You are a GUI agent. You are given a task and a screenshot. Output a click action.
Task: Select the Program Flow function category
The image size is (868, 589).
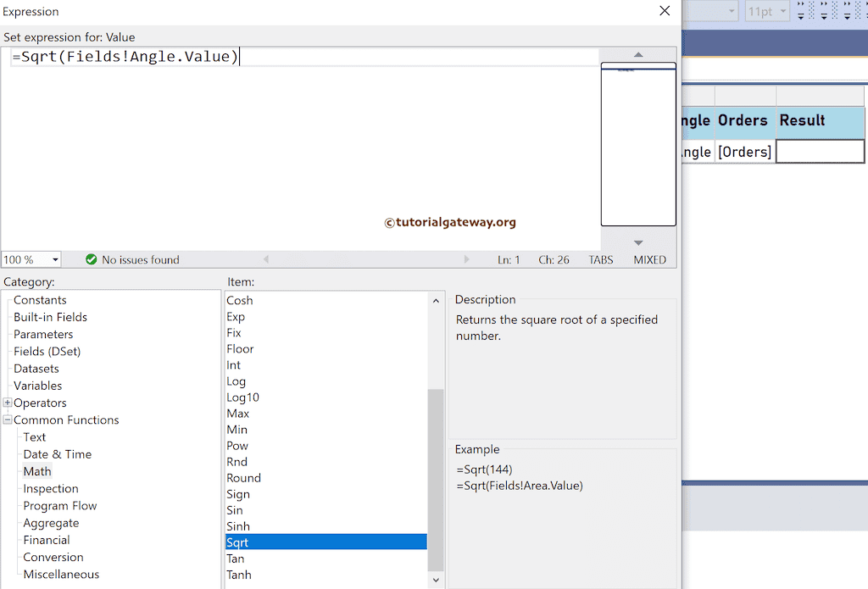click(x=60, y=506)
